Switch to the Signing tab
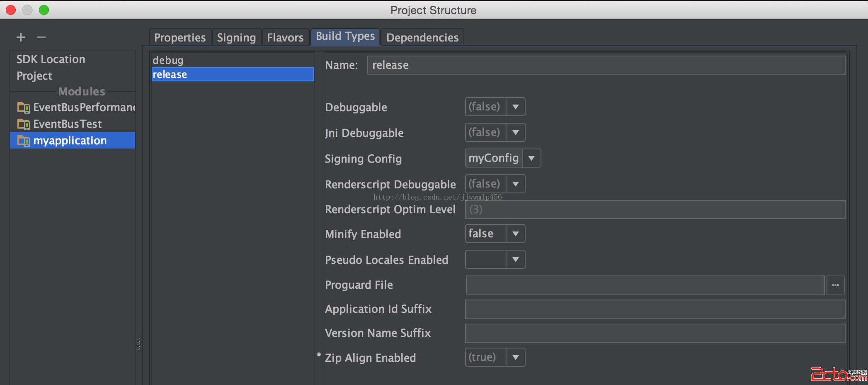This screenshot has height=385, width=868. (x=236, y=38)
